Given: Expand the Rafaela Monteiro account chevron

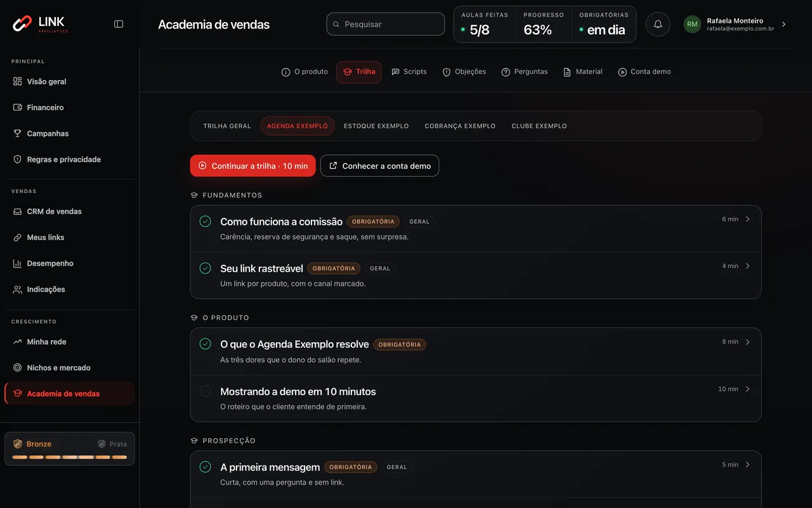Looking at the screenshot, I should point(783,24).
